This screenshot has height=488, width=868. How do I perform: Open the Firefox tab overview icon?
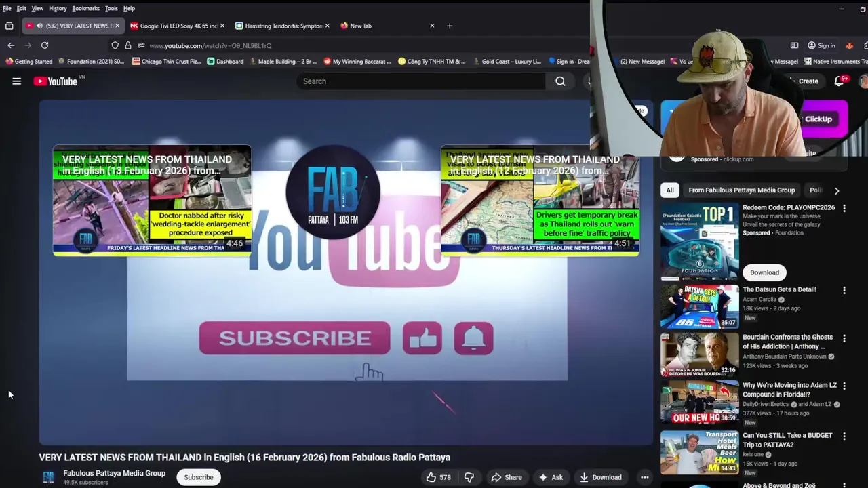click(x=9, y=26)
